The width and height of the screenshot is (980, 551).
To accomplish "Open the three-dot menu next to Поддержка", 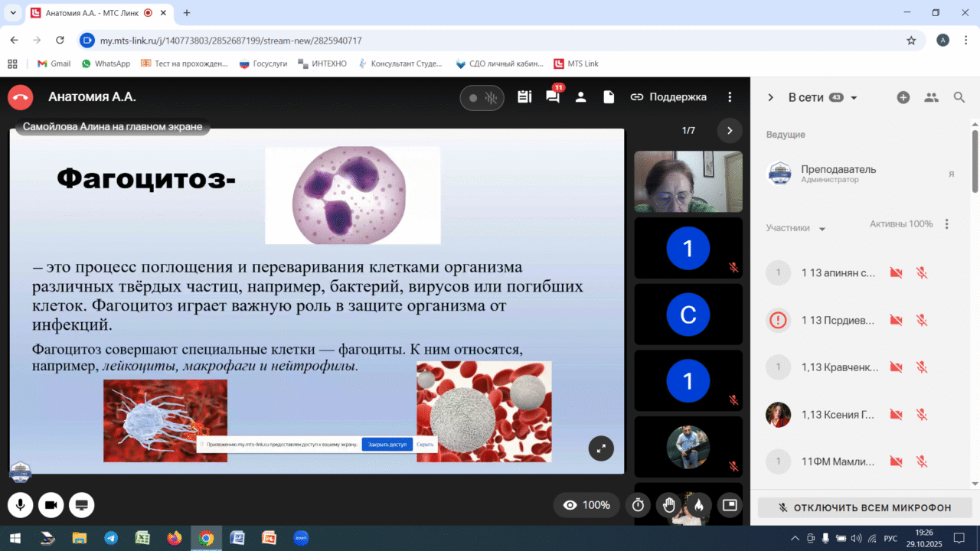I will coord(730,97).
